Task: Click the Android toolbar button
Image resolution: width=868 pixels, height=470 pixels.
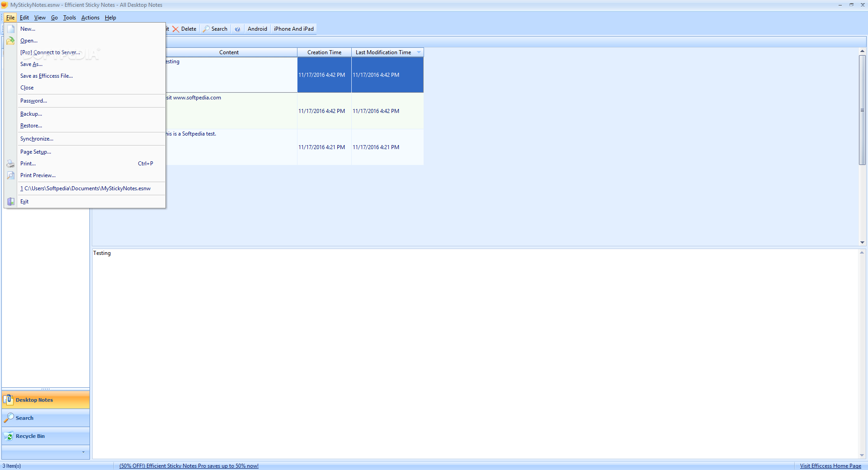Action: (x=257, y=29)
